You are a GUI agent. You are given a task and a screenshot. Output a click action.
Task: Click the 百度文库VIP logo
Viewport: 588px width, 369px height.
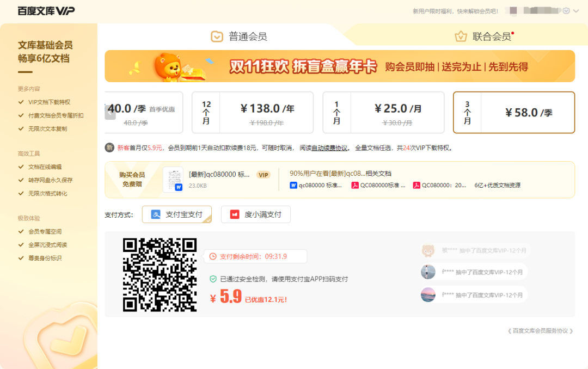[x=46, y=11]
